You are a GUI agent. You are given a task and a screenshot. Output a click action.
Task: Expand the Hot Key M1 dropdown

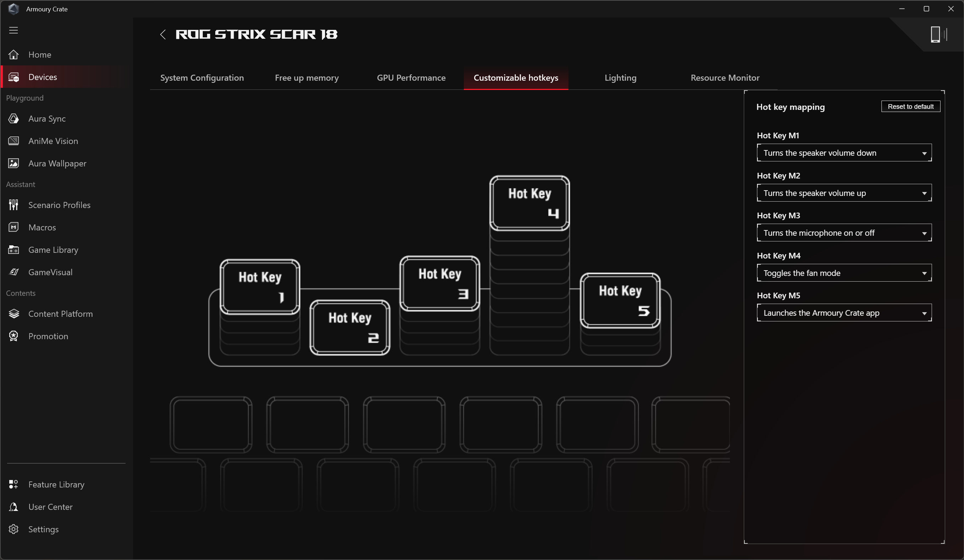coord(844,153)
